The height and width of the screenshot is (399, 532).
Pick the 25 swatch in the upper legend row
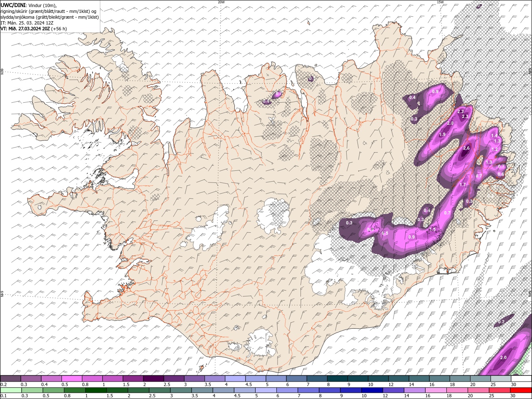[500, 379]
